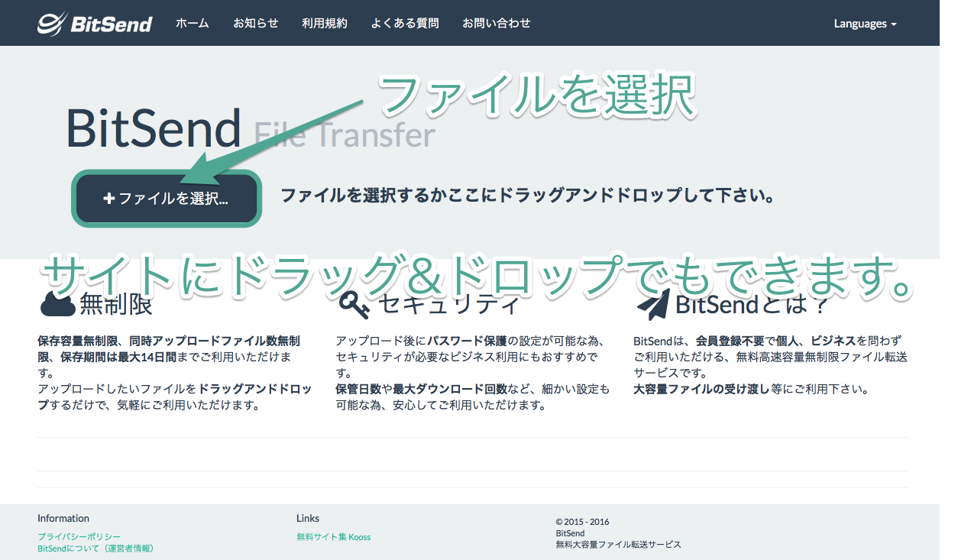
Task: Click the key icon beside セキュリティ
Action: click(x=354, y=304)
